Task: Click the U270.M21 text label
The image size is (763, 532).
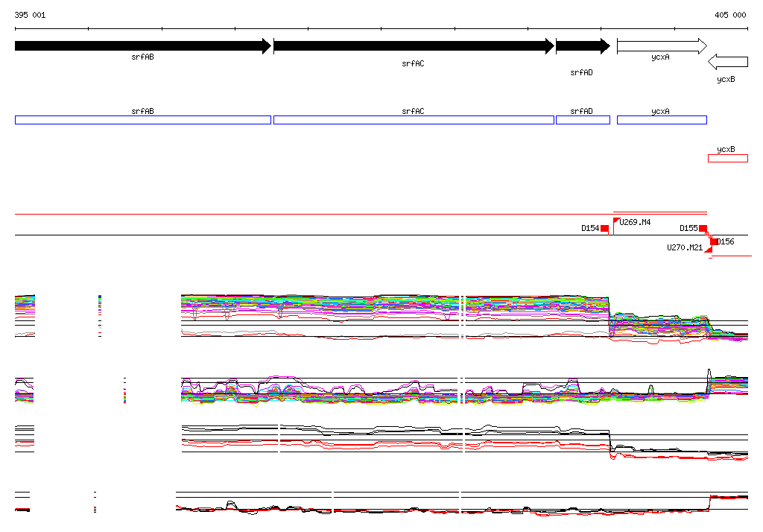Action: coord(685,248)
